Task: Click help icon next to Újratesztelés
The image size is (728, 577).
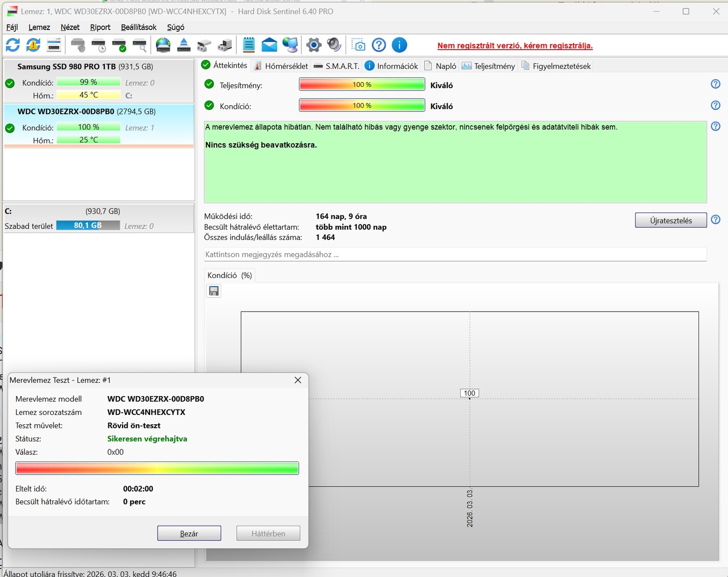Action: (716, 220)
